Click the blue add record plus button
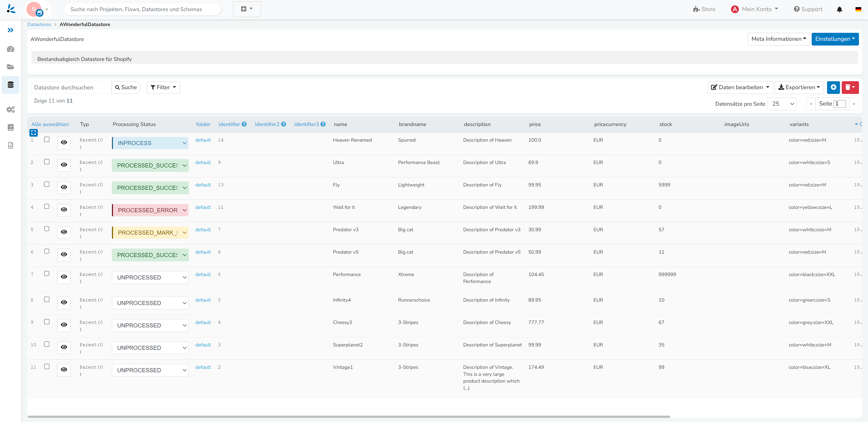 pyautogui.click(x=833, y=87)
